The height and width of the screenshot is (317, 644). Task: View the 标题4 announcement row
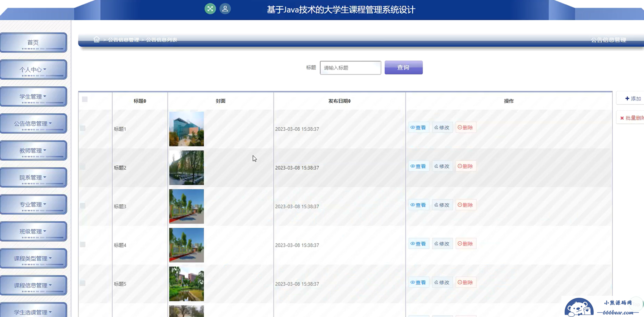coord(419,244)
